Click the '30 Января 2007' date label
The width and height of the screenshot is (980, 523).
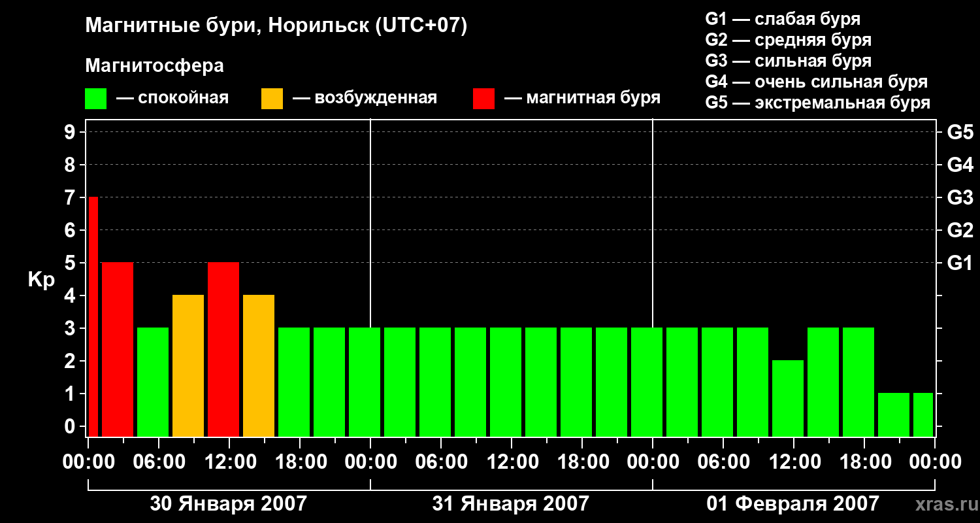pyautogui.click(x=229, y=503)
